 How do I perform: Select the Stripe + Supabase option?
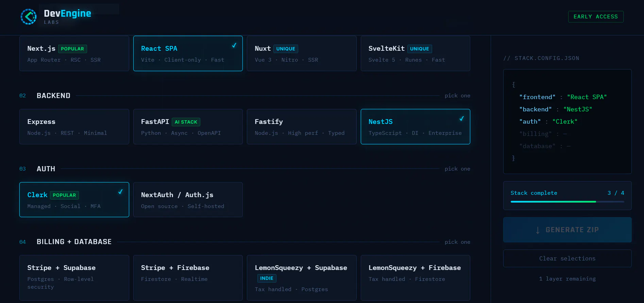74,278
